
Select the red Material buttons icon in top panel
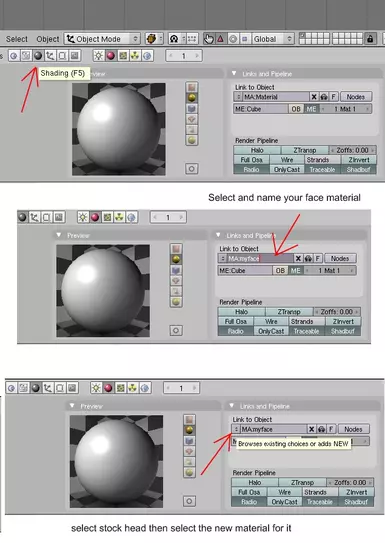point(111,55)
